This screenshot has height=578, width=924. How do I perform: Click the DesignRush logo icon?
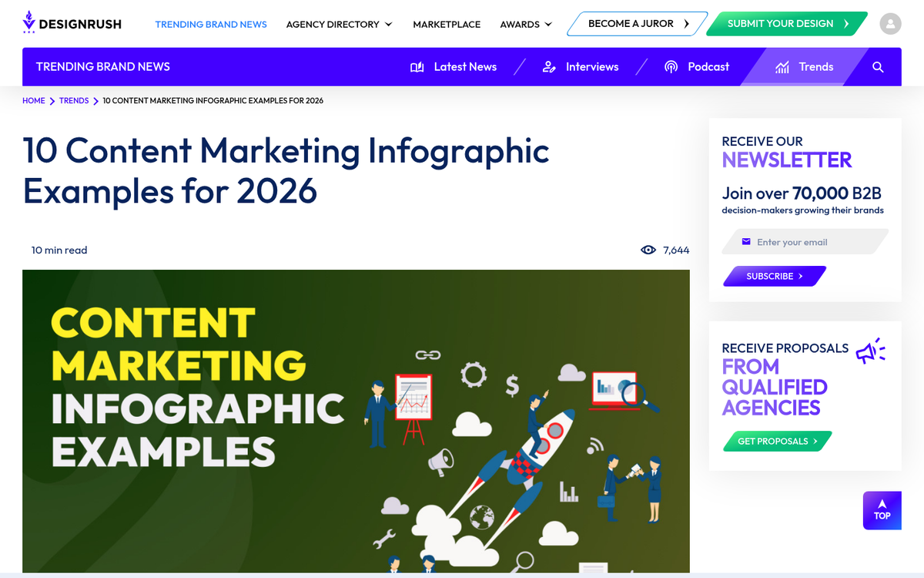pos(28,21)
